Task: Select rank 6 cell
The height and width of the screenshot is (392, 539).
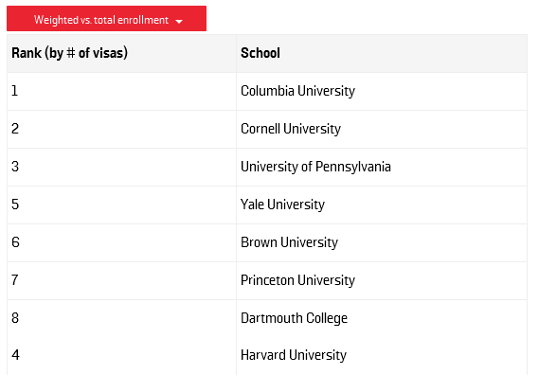Action: point(121,242)
